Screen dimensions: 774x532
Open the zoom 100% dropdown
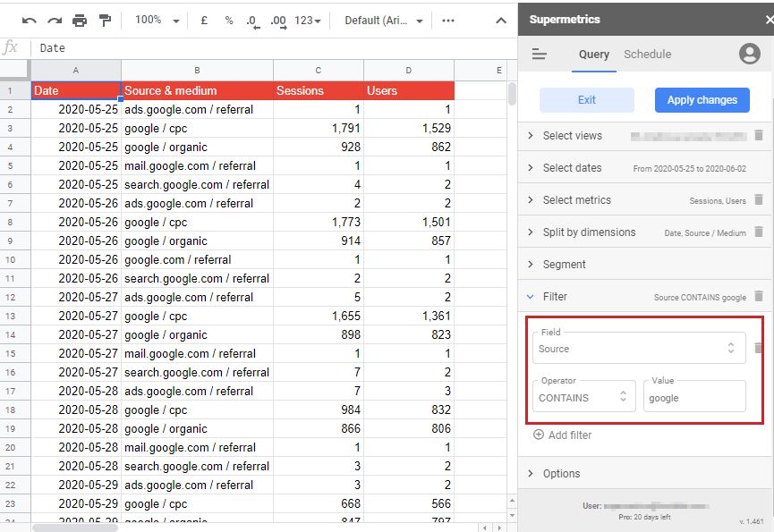(x=157, y=21)
